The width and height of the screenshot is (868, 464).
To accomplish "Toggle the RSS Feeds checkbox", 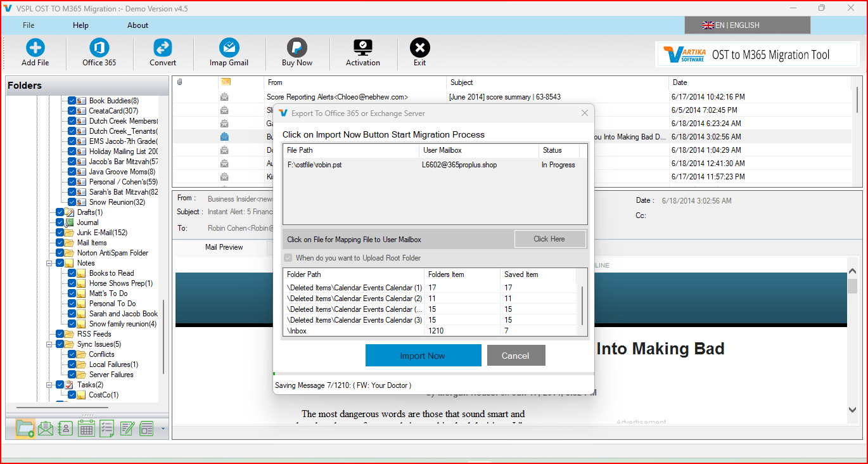I will [60, 334].
